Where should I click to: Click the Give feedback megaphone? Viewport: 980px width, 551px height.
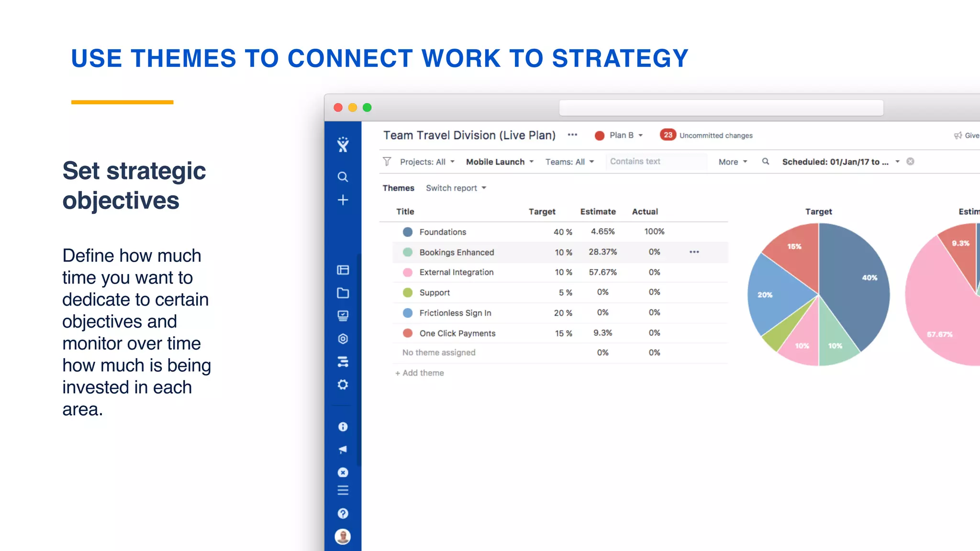point(958,136)
